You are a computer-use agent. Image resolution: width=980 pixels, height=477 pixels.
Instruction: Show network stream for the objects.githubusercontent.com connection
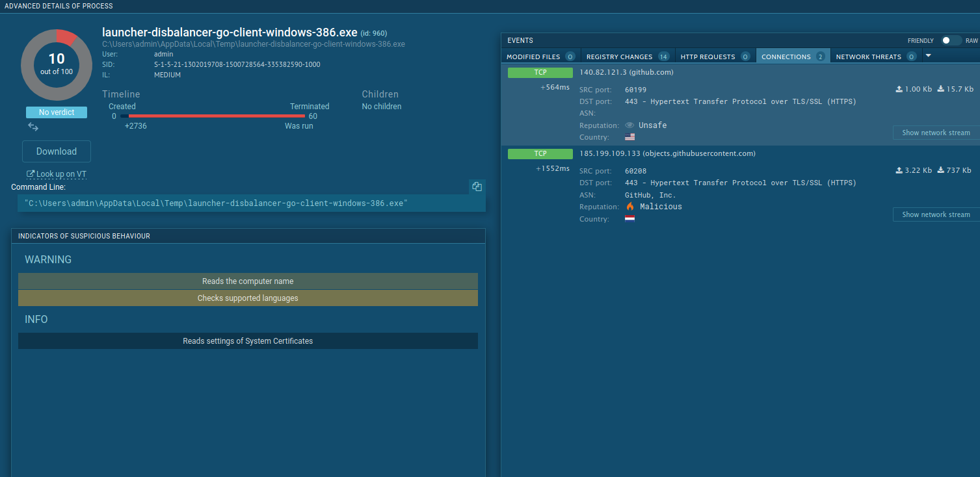[935, 214]
